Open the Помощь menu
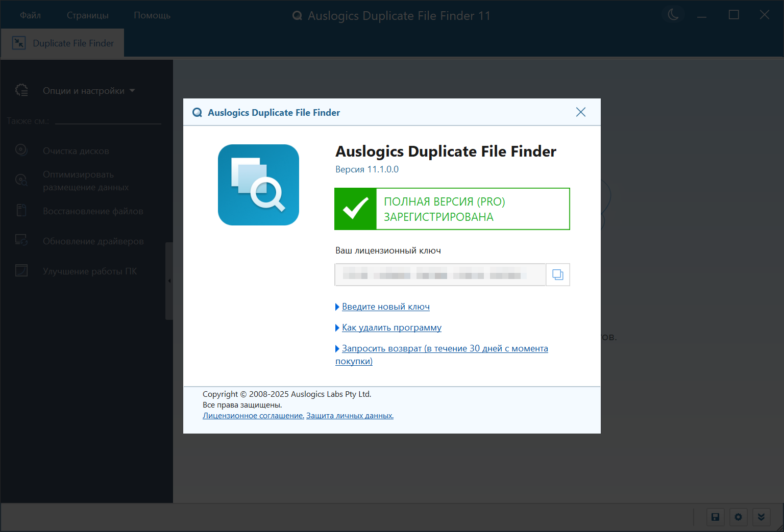This screenshot has width=784, height=532. 152,15
